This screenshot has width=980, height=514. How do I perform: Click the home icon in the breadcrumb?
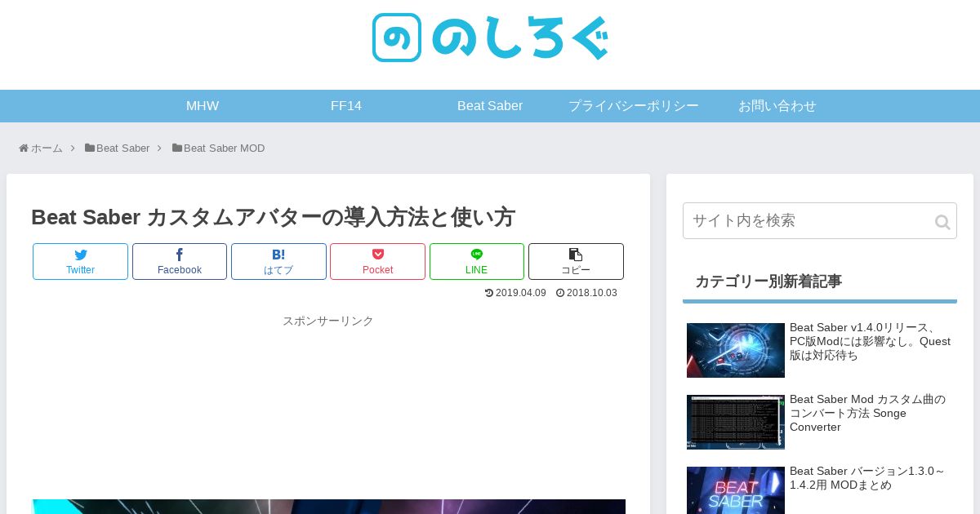(x=24, y=148)
